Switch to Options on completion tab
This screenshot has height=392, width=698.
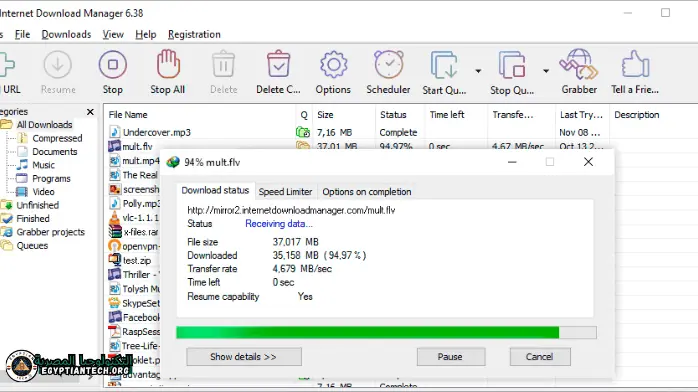(x=367, y=192)
